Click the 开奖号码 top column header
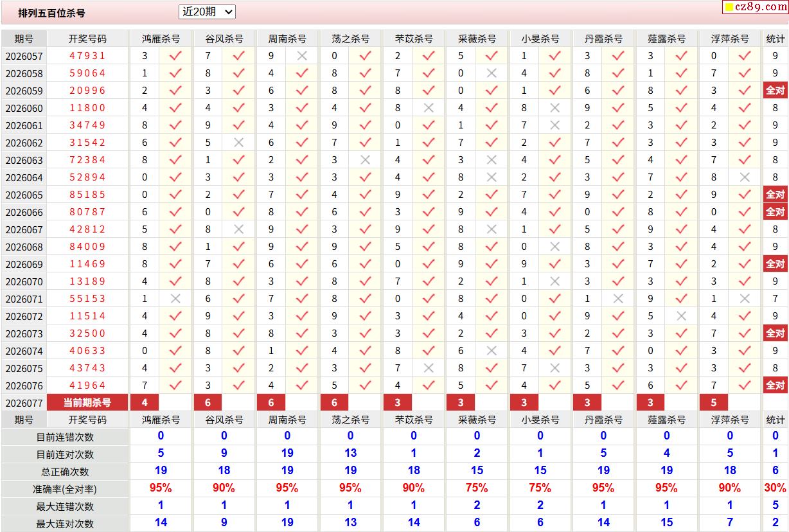This screenshot has width=789, height=532. (x=87, y=39)
